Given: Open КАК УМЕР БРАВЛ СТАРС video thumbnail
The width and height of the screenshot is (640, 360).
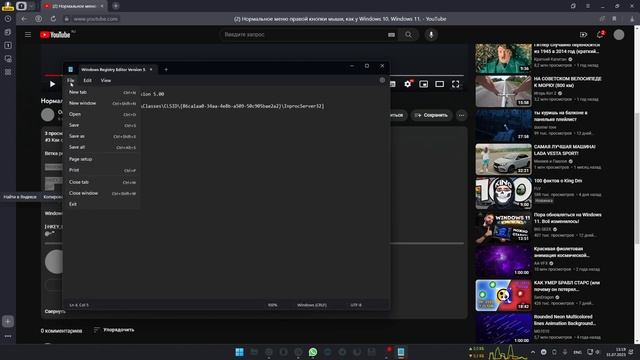Looking at the screenshot, I should [503, 295].
